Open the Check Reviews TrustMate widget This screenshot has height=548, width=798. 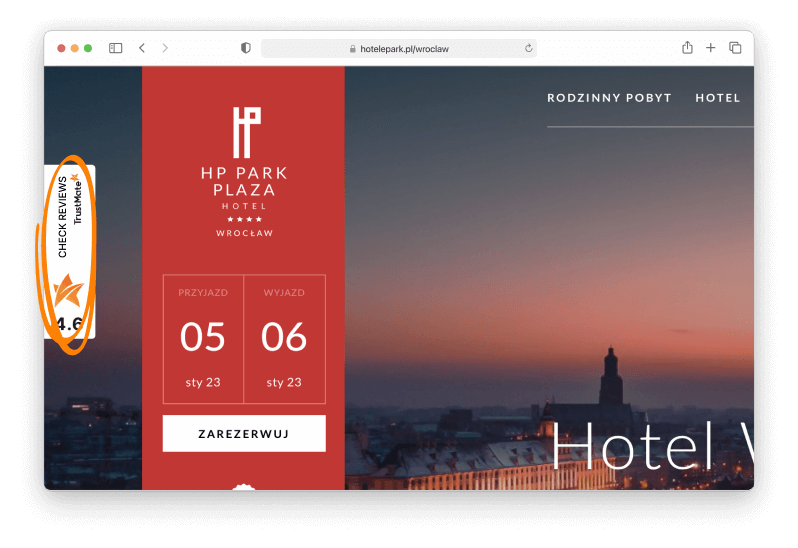pos(70,252)
